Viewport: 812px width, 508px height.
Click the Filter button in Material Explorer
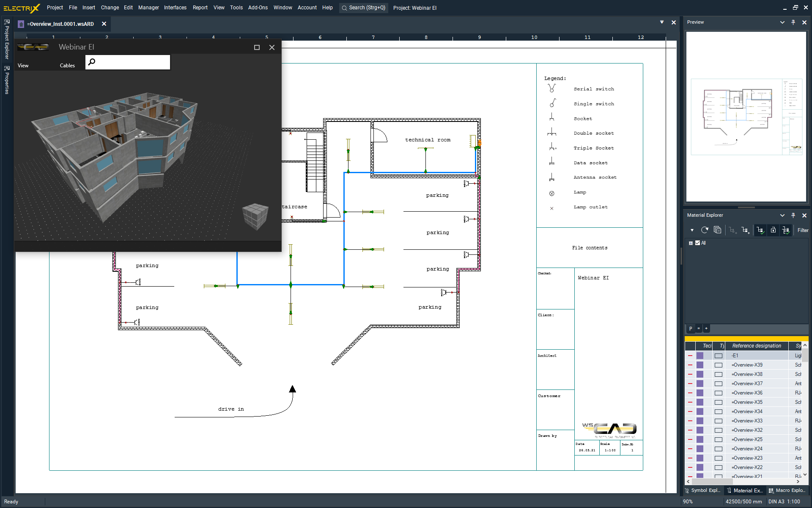[802, 230]
